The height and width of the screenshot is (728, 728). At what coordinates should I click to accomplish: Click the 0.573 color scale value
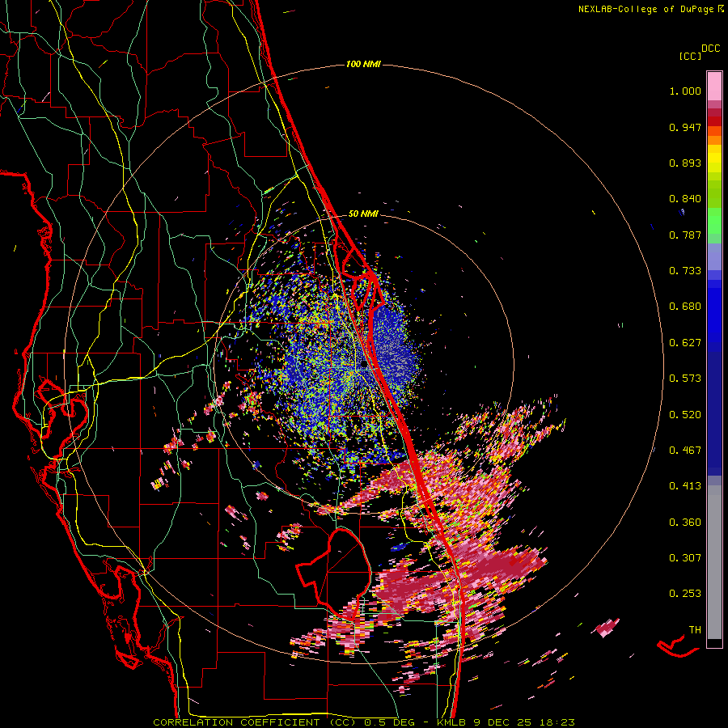(x=685, y=379)
